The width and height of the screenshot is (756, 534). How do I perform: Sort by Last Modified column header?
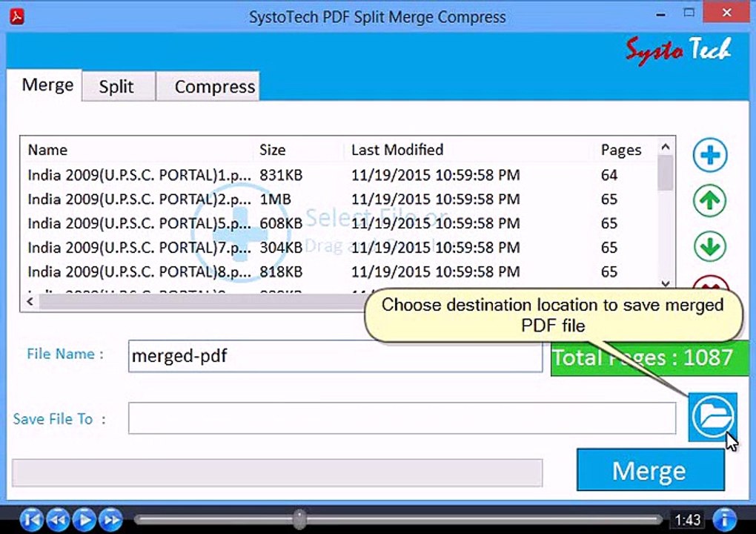pyautogui.click(x=397, y=150)
